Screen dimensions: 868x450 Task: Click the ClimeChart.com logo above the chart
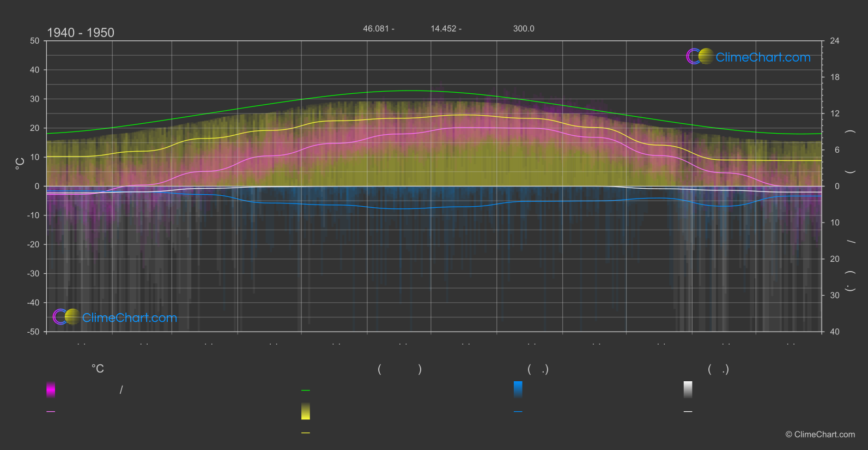(748, 57)
